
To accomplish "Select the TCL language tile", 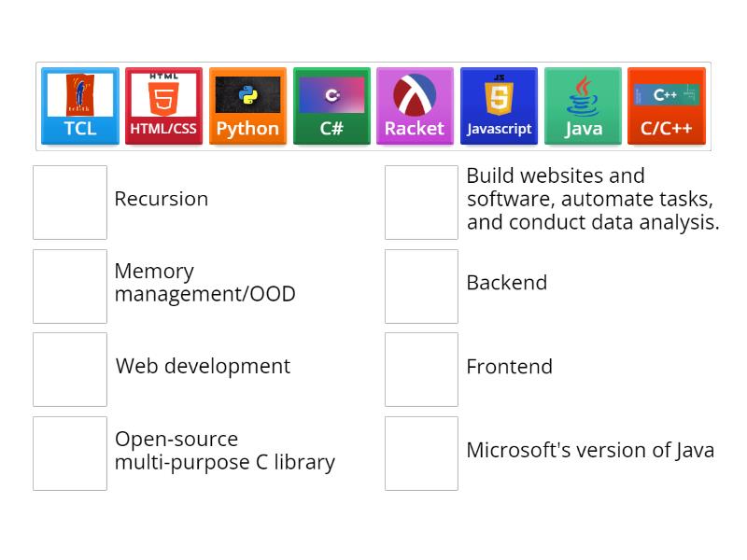I will (x=80, y=105).
